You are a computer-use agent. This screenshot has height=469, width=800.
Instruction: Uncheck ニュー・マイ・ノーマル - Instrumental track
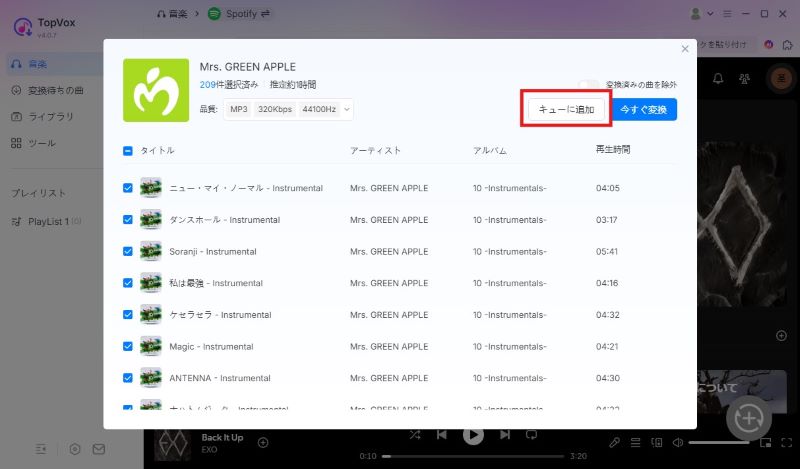point(128,188)
